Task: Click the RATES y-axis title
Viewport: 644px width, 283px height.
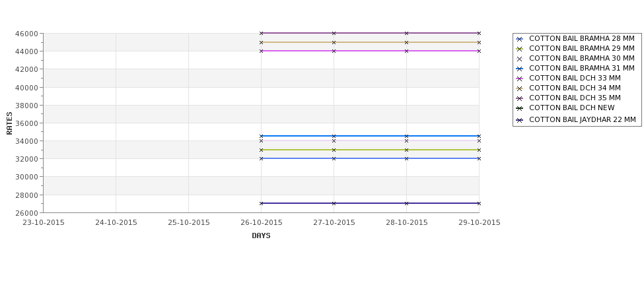Action: coord(9,123)
